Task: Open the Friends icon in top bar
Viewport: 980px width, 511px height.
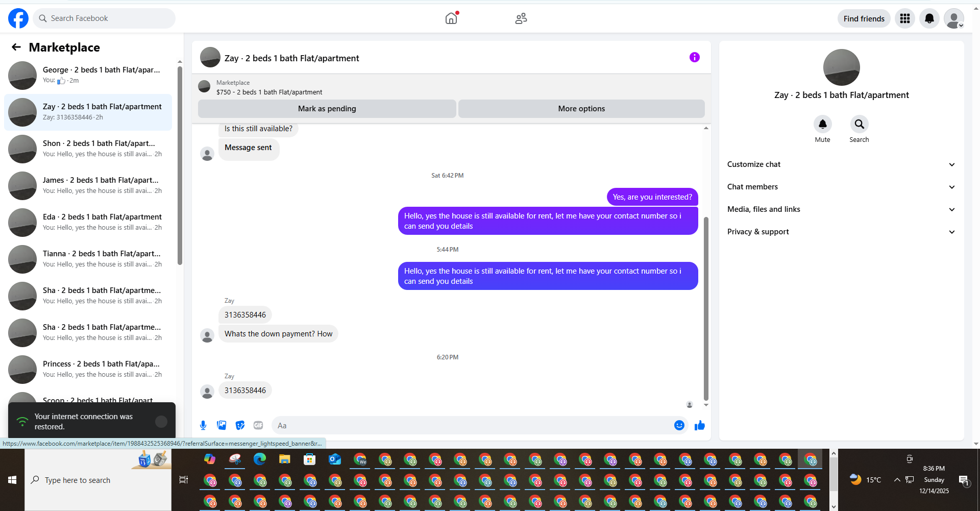Action: (521, 18)
